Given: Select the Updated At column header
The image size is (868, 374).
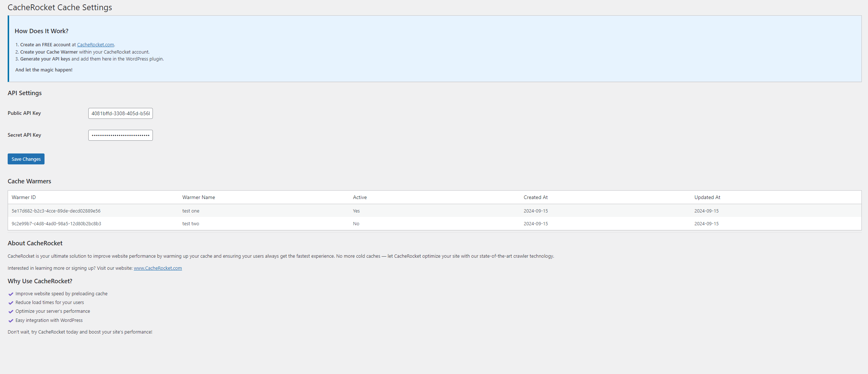Looking at the screenshot, I should tap(707, 197).
